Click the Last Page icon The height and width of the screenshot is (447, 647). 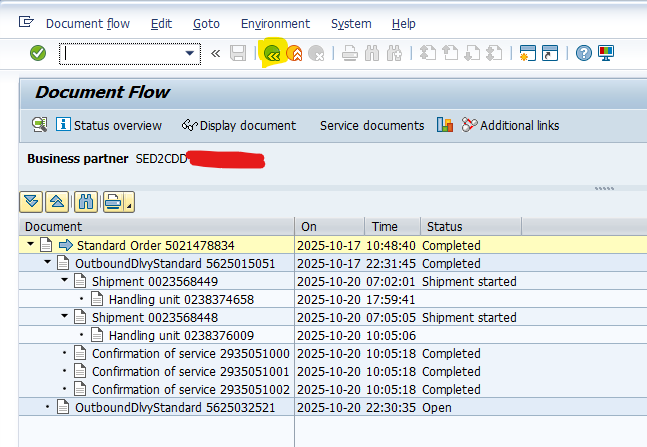click(494, 53)
